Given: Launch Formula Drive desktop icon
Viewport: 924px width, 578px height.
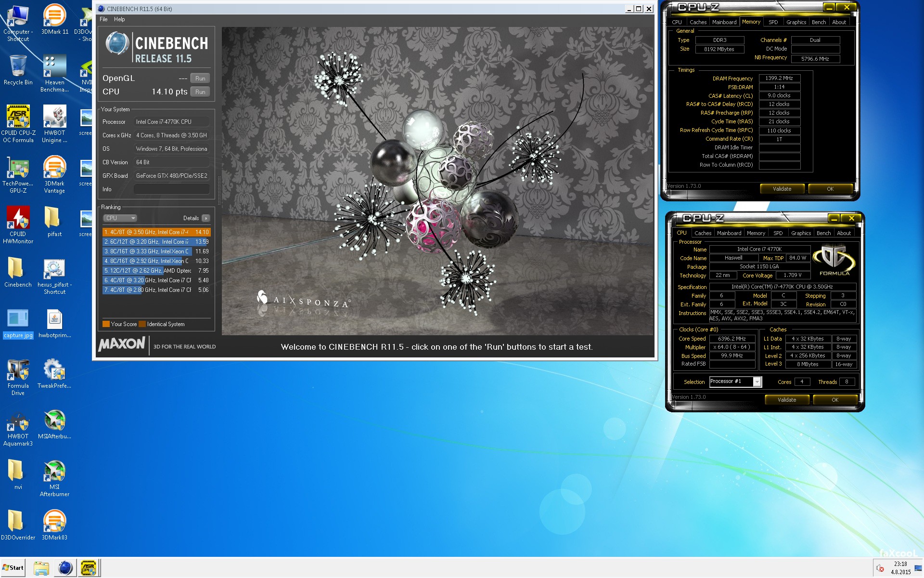Looking at the screenshot, I should pos(18,377).
